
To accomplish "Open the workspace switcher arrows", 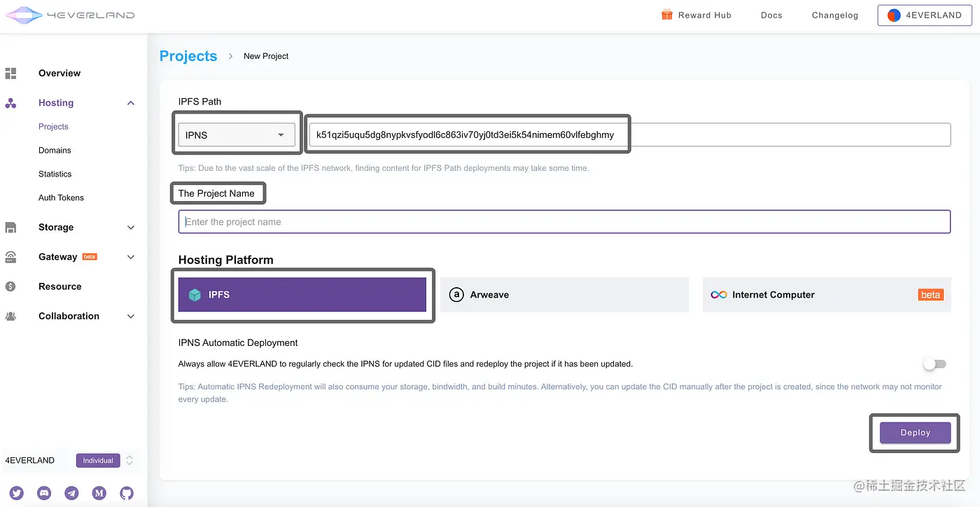I will (x=129, y=460).
